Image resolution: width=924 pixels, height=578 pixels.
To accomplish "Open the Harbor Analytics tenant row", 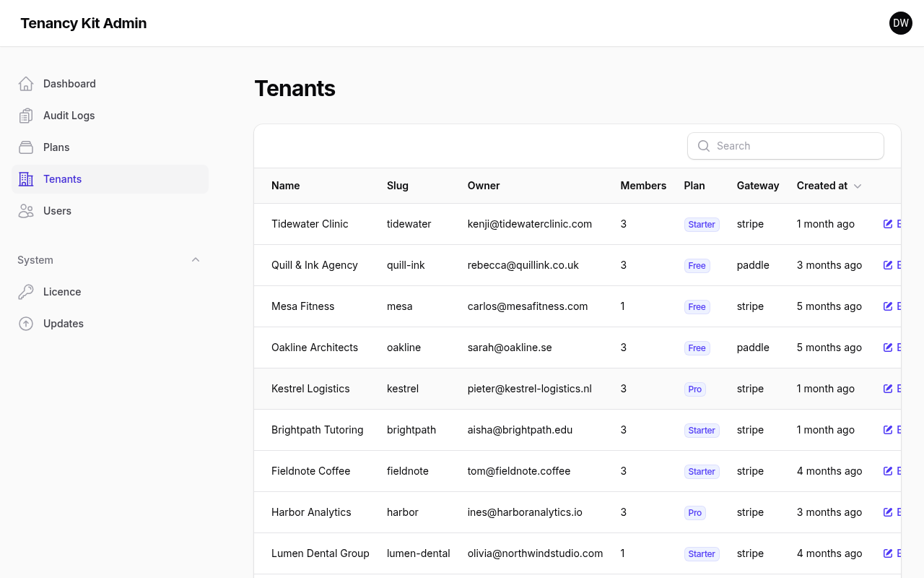I will 577,512.
